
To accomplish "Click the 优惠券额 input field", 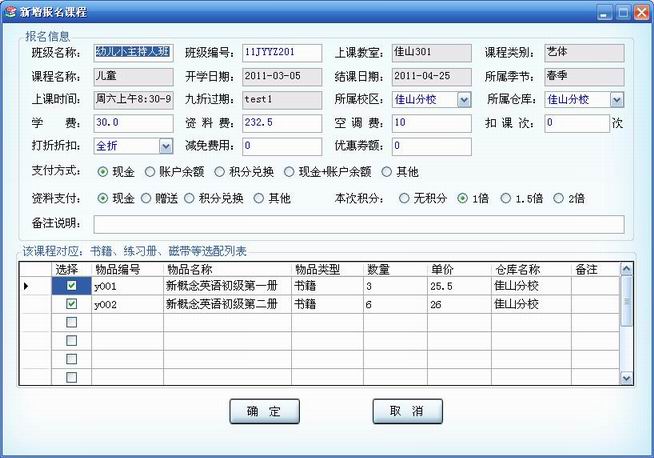I will 432,146.
